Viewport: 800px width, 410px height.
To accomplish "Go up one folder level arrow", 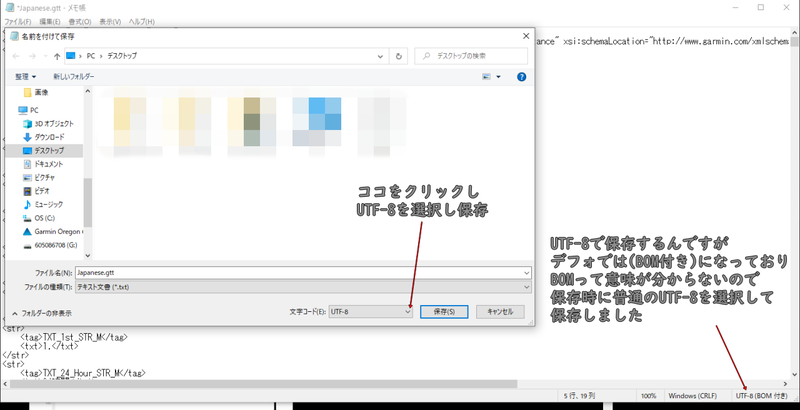I will click(x=57, y=56).
